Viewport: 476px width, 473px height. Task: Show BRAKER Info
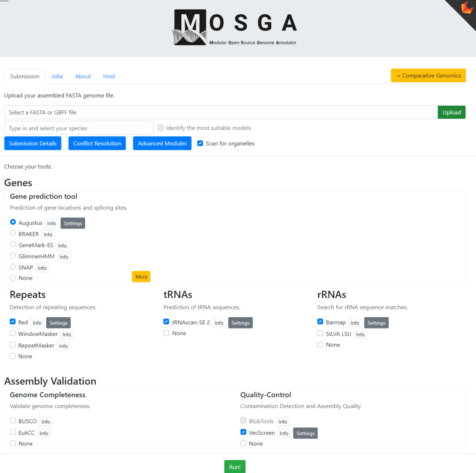(48, 235)
